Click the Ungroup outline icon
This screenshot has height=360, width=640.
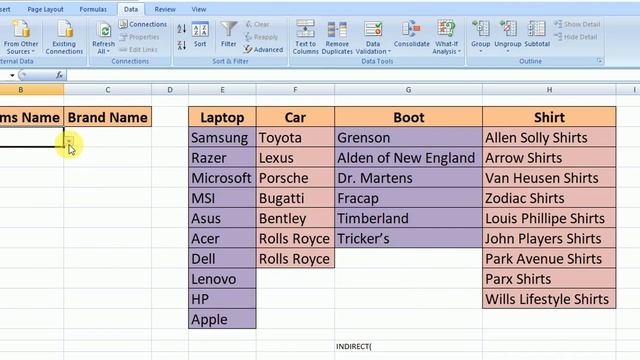point(508,29)
